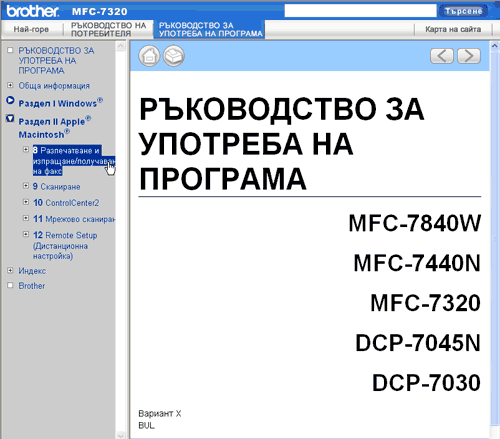This screenshot has width=500, height=439.
Task: Select the Най-горе tab
Action: coord(31,29)
